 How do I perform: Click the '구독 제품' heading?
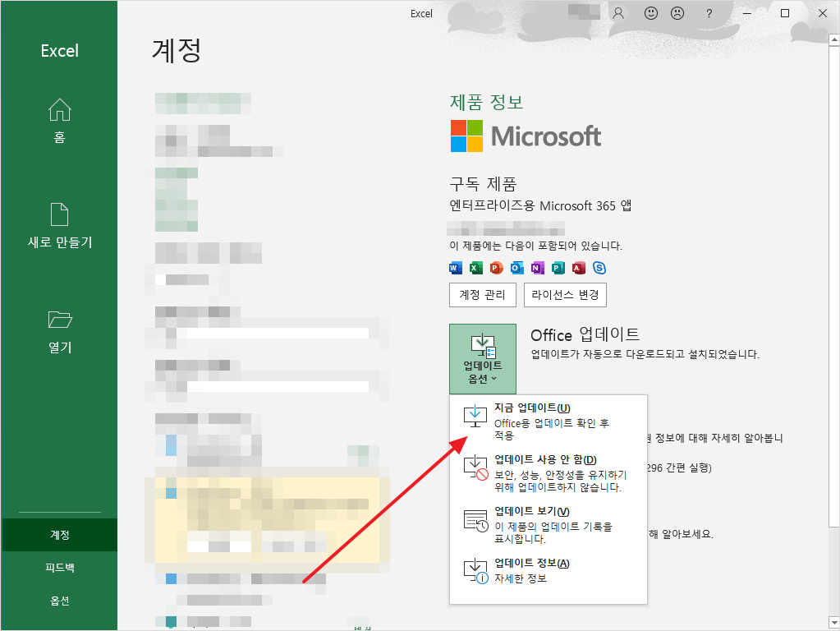pyautogui.click(x=483, y=184)
